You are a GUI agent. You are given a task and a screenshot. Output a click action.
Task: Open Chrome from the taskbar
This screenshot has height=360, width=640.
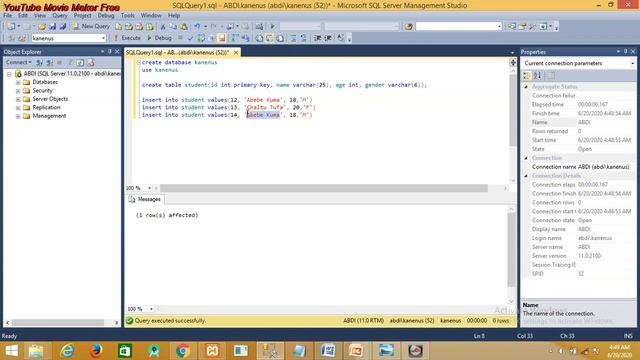click(182, 351)
